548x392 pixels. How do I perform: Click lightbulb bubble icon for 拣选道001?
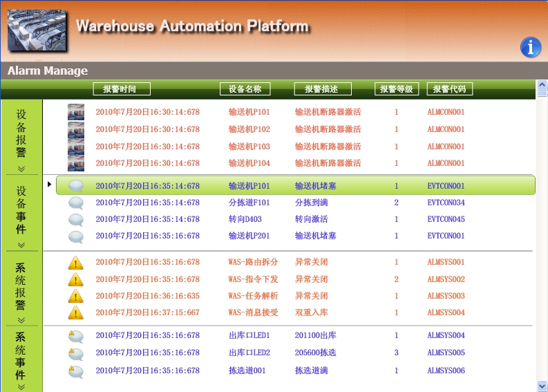(76, 371)
